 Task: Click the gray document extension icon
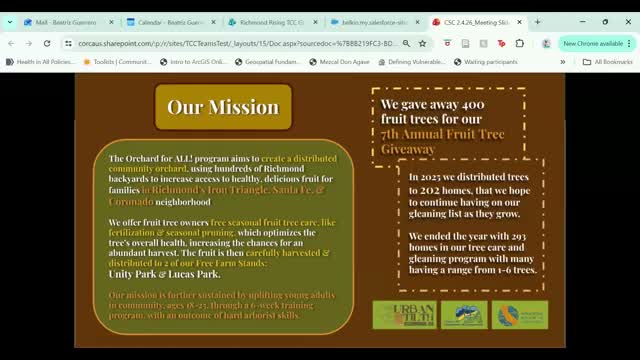tap(465, 43)
